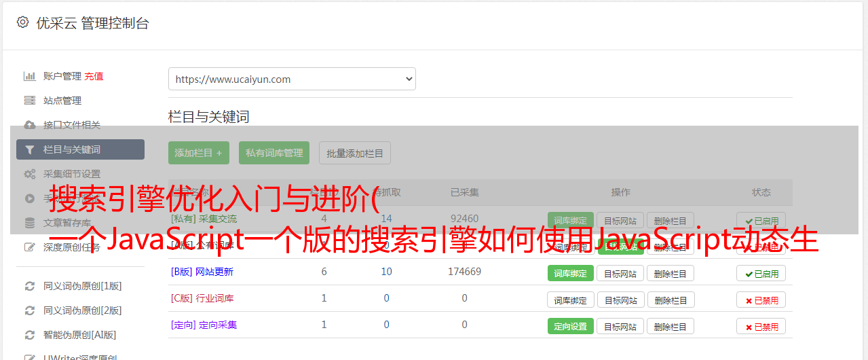Click the 添加栏目 + button

click(x=199, y=153)
